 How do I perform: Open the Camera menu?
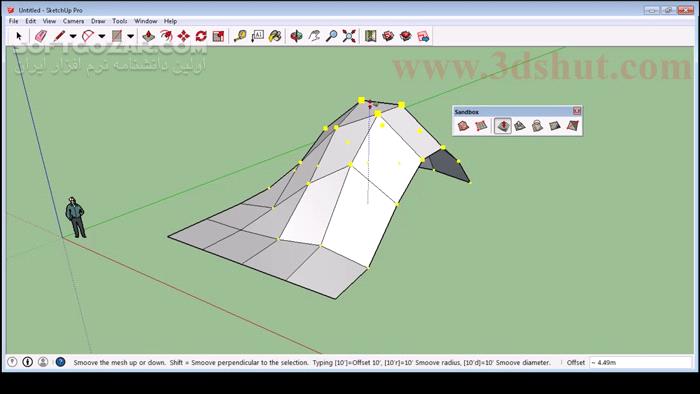click(x=73, y=21)
